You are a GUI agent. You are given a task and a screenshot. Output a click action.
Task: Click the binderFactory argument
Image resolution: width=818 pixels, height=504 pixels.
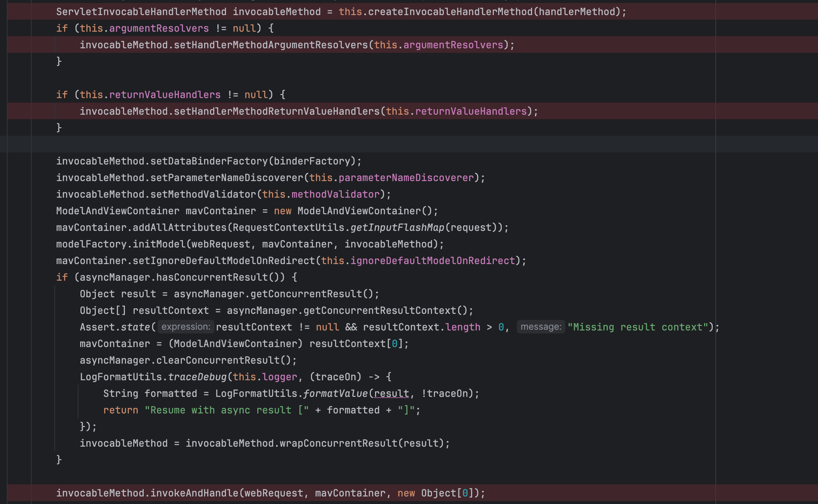pyautogui.click(x=312, y=161)
